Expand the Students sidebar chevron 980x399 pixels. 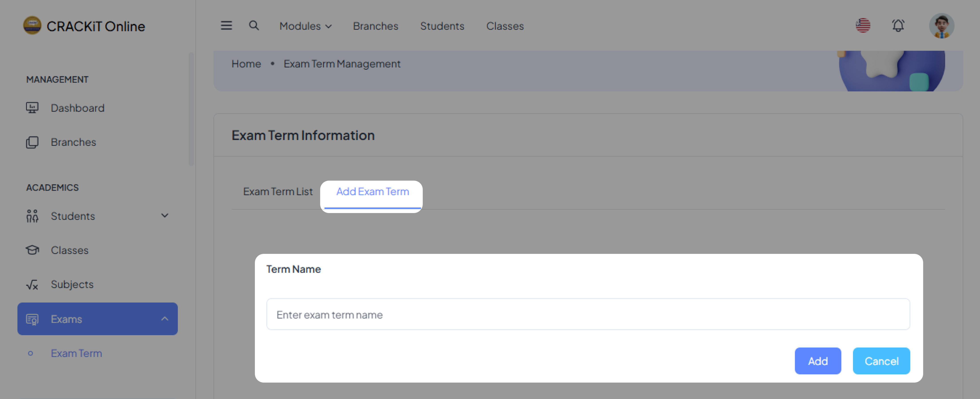pos(164,216)
